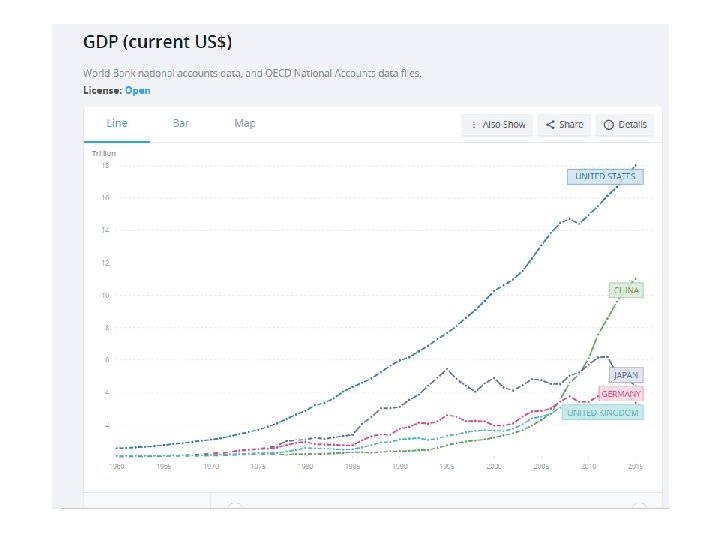The image size is (720, 540).
Task: Click the GERMANY series label
Action: point(621,394)
